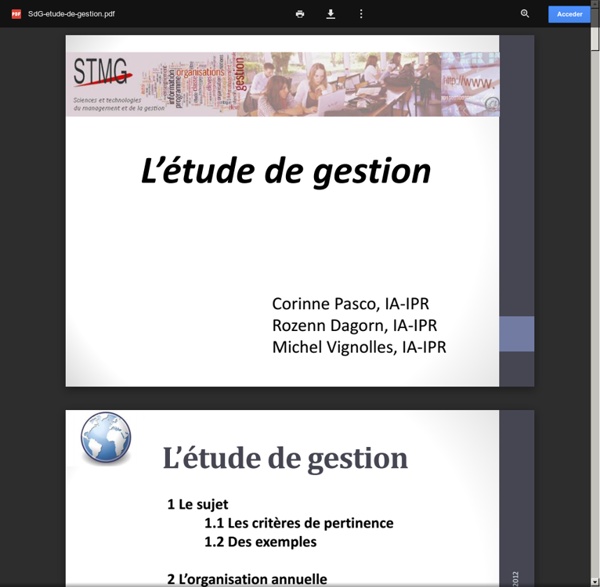Download the PDF using the download icon
600x587 pixels.
pyautogui.click(x=330, y=14)
